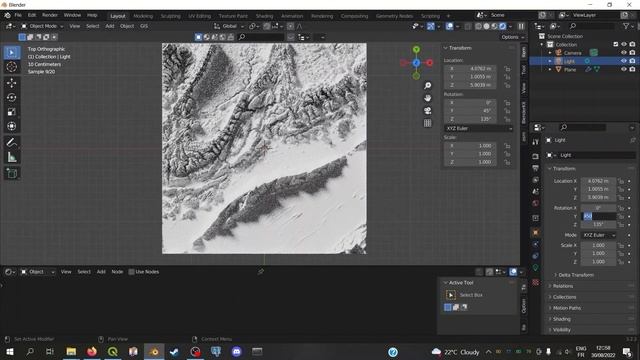This screenshot has width=640, height=360.
Task: Open the Node menu in shader editor
Action: click(x=117, y=272)
